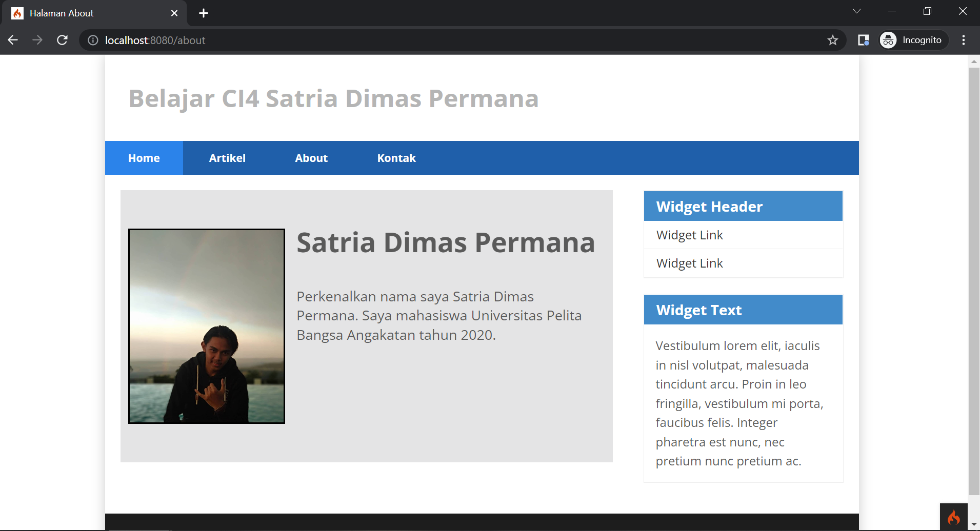Screen dimensions: 980x531
Task: Select the Halaman About browser tab
Action: point(95,13)
